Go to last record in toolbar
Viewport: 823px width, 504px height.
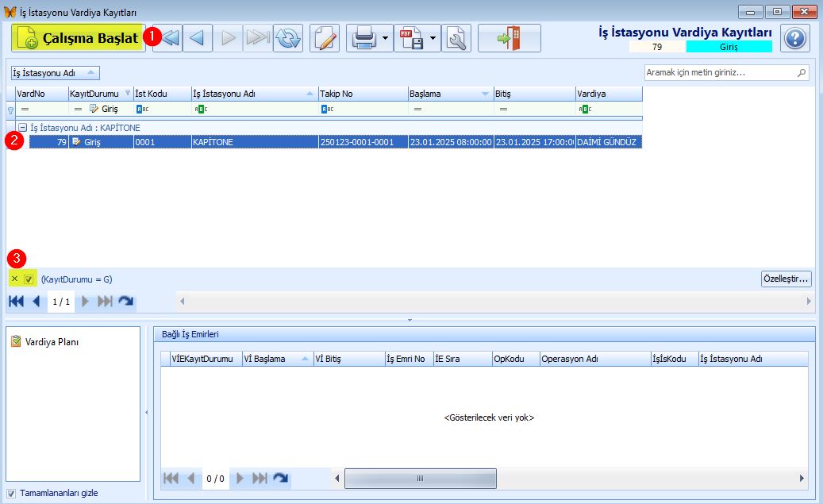coord(258,38)
